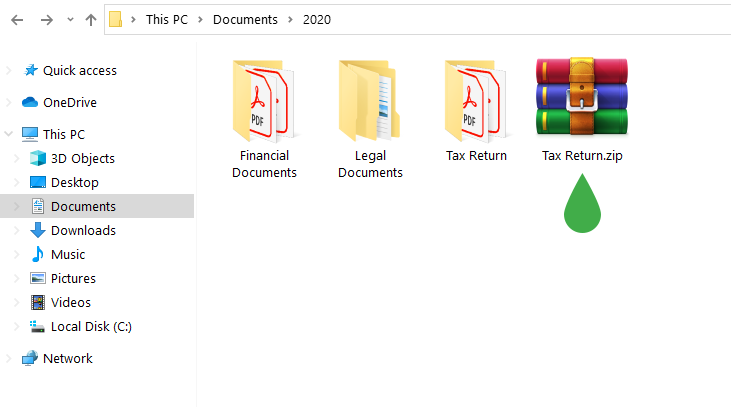
Task: Open Network in navigation pane
Action: (x=68, y=359)
